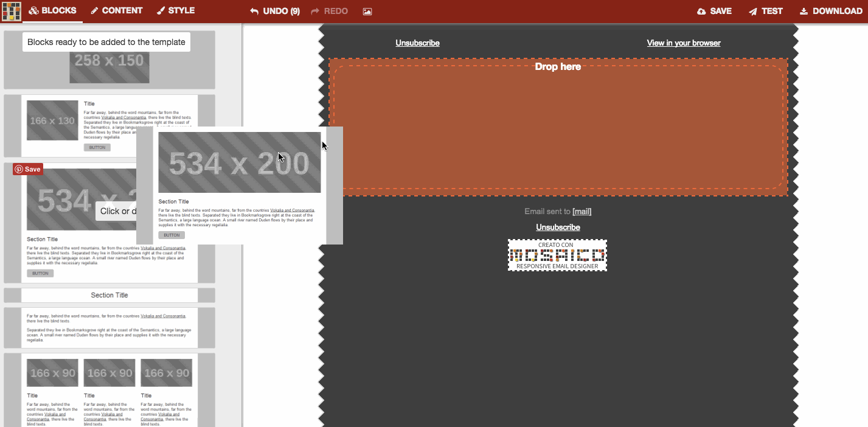Image resolution: width=868 pixels, height=427 pixels.
Task: Select the middle 166 x 90 column image
Action: [109, 373]
